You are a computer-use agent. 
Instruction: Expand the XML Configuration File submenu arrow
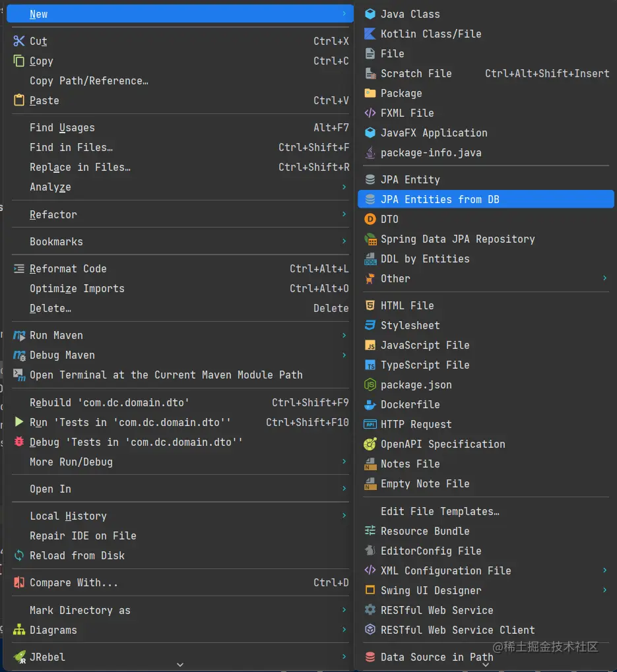(x=604, y=570)
